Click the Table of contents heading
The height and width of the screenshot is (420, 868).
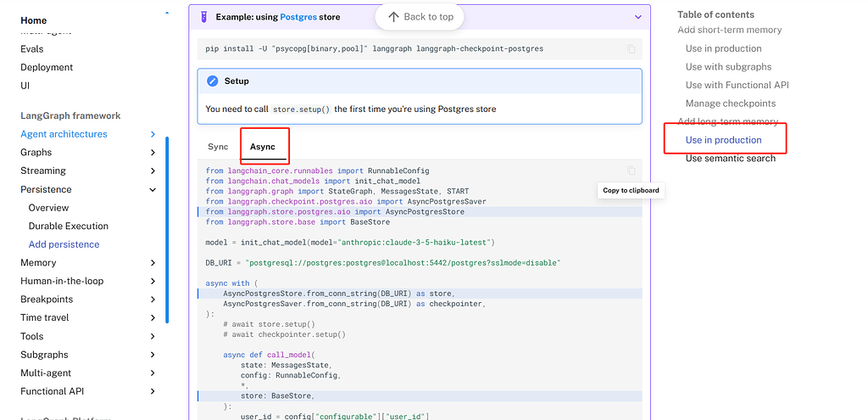point(715,14)
